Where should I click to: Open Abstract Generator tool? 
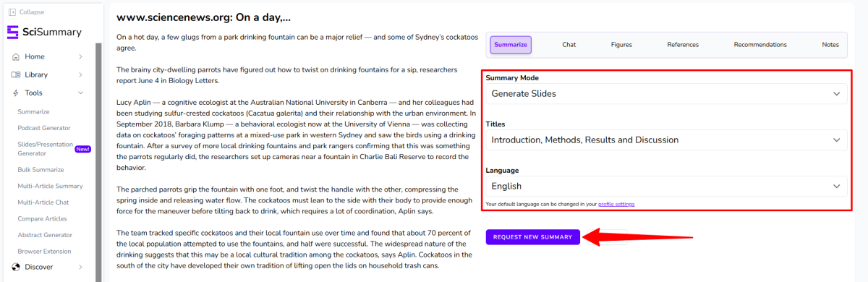[45, 235]
